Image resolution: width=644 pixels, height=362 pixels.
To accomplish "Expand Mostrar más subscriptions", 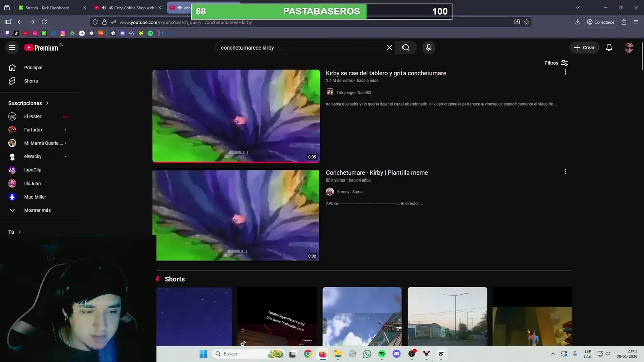I will (37, 210).
